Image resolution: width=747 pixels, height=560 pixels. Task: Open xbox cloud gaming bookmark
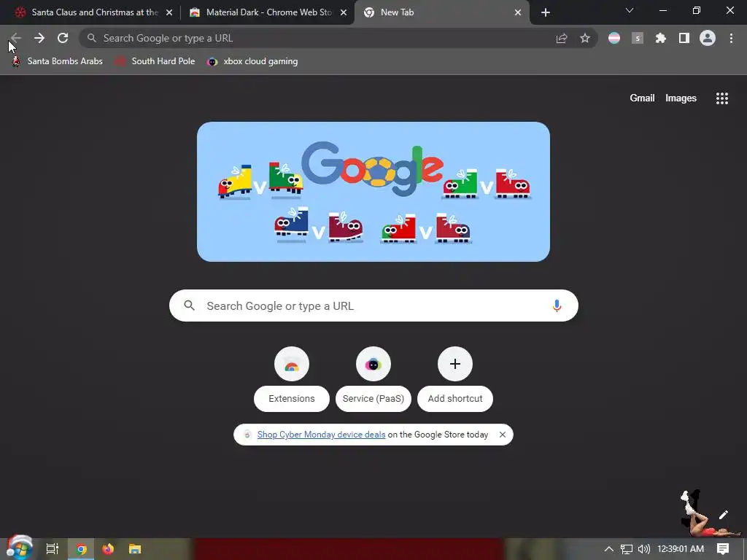[x=252, y=61]
